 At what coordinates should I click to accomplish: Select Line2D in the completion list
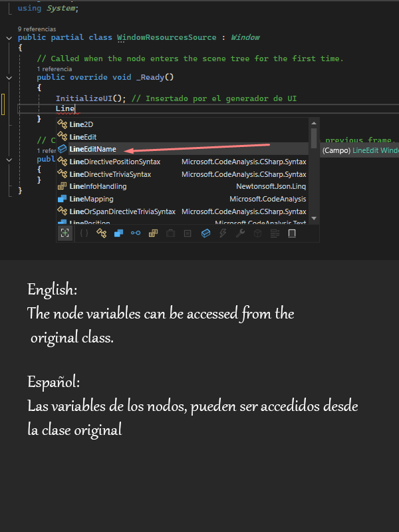(x=182, y=124)
